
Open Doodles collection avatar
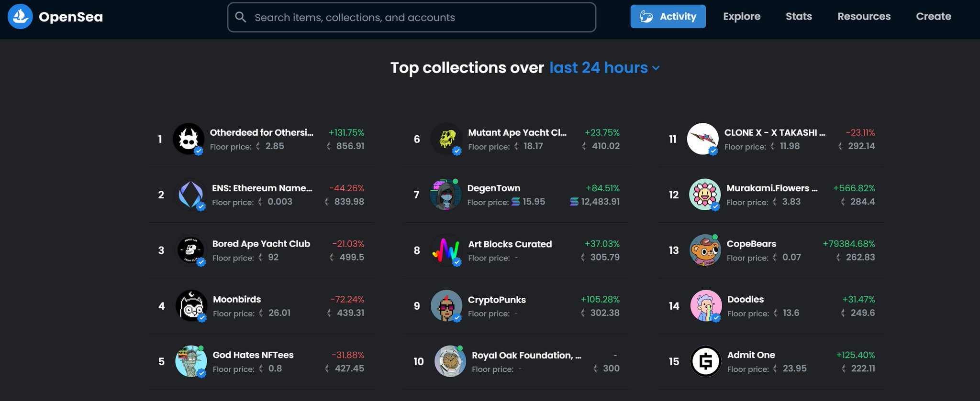pos(706,305)
